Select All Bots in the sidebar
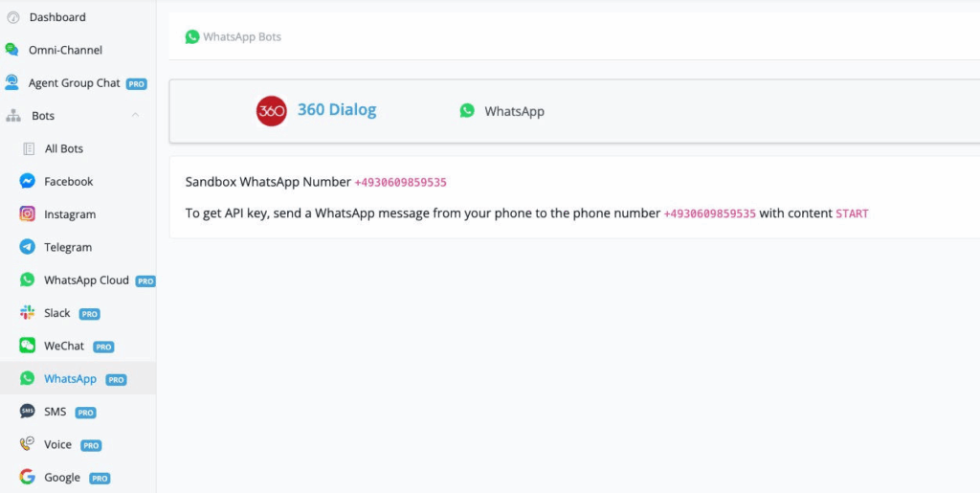The height and width of the screenshot is (493, 980). tap(63, 148)
